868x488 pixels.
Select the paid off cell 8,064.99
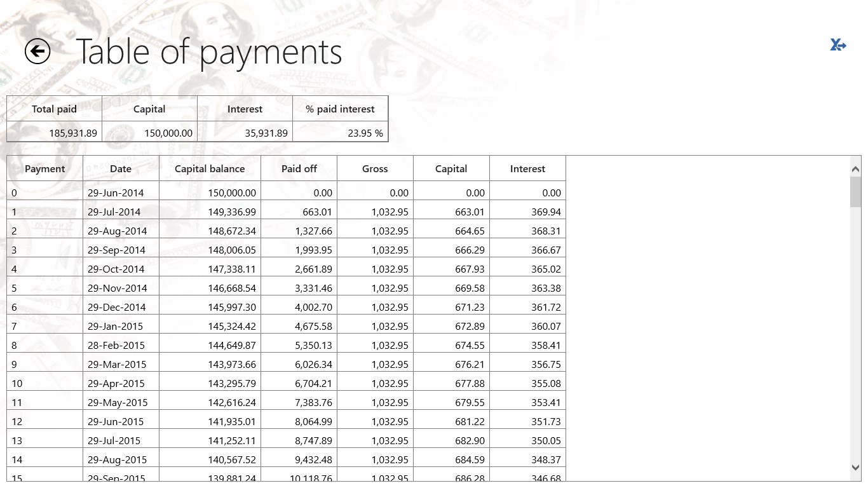(x=313, y=422)
